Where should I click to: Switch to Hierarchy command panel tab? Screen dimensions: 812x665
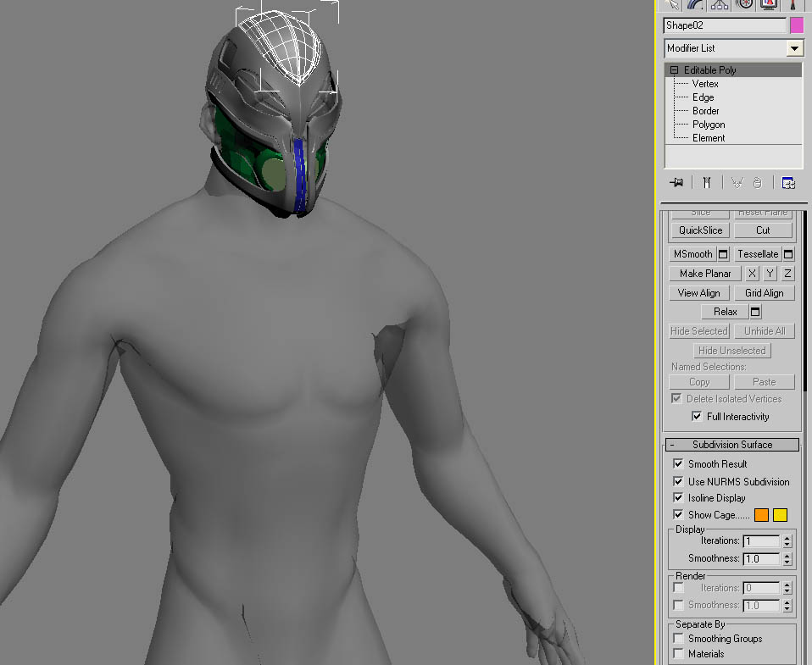tap(720, 4)
